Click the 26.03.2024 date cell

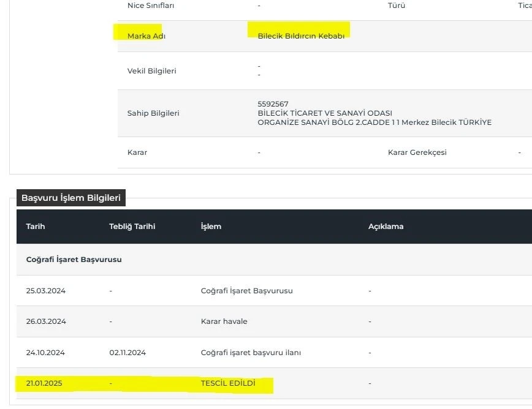pos(45,321)
